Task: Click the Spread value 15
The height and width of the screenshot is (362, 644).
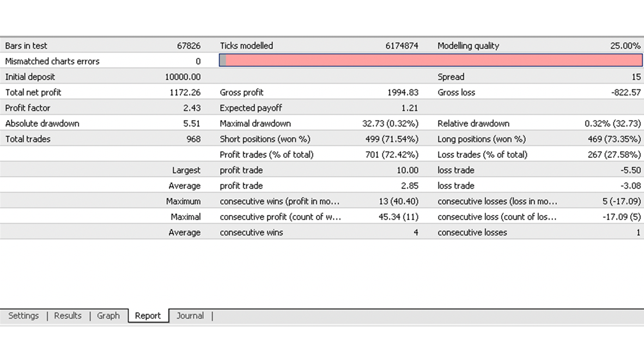Action: pyautogui.click(x=636, y=77)
